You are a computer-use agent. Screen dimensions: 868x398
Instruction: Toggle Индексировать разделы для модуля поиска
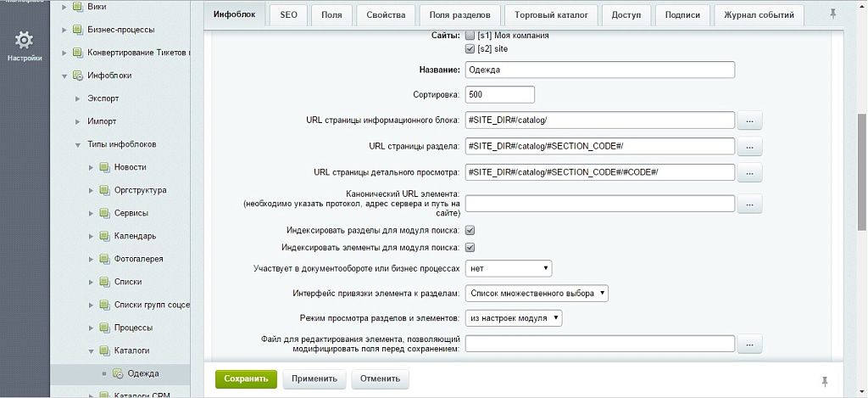470,230
